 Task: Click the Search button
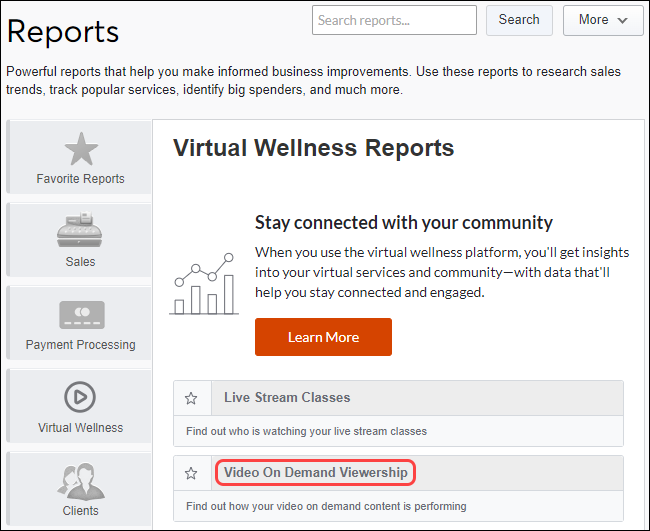point(519,20)
